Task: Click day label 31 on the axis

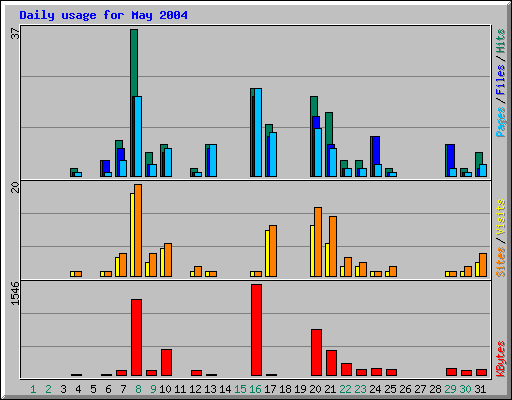Action: 480,389
